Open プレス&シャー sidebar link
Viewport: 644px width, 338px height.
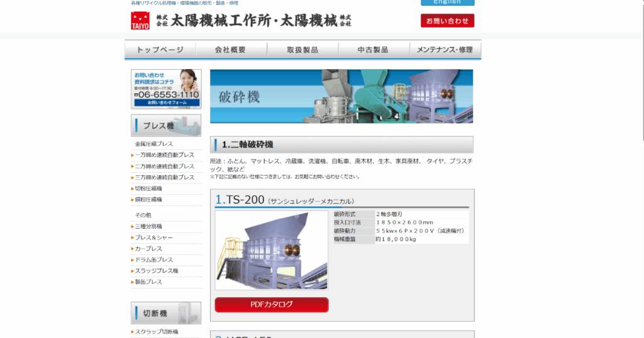point(153,237)
